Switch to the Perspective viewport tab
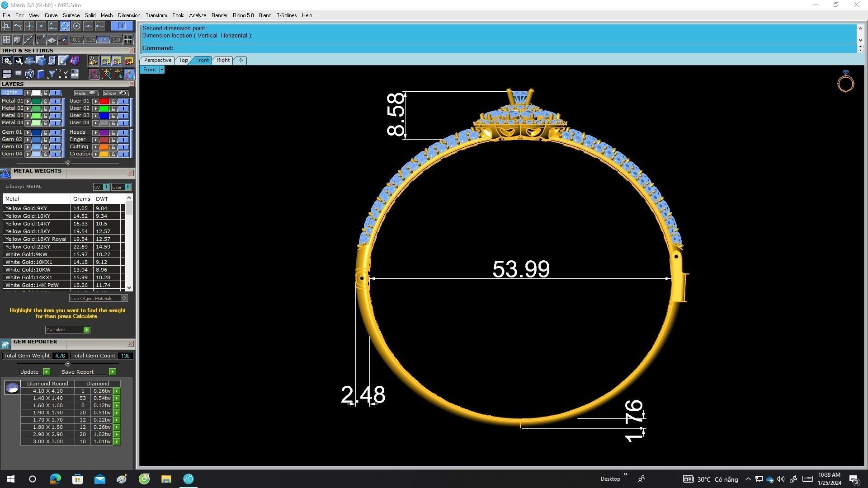This screenshot has width=868, height=488. (157, 60)
